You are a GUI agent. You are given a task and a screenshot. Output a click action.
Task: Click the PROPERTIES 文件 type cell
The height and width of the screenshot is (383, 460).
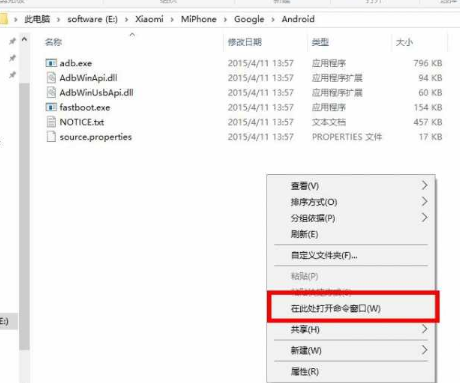pyautogui.click(x=347, y=137)
